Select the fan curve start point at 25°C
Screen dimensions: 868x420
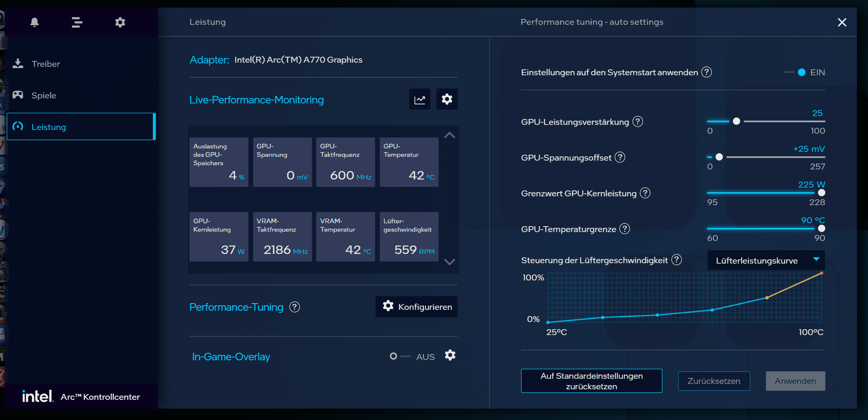[x=548, y=322]
